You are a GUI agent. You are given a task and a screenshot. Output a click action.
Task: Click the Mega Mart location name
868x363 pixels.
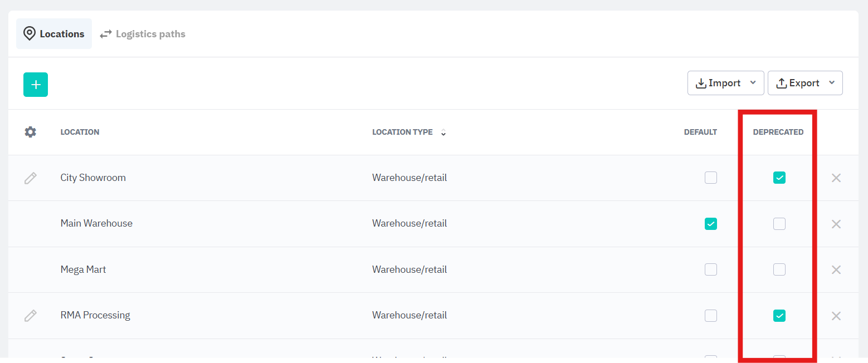pyautogui.click(x=83, y=269)
